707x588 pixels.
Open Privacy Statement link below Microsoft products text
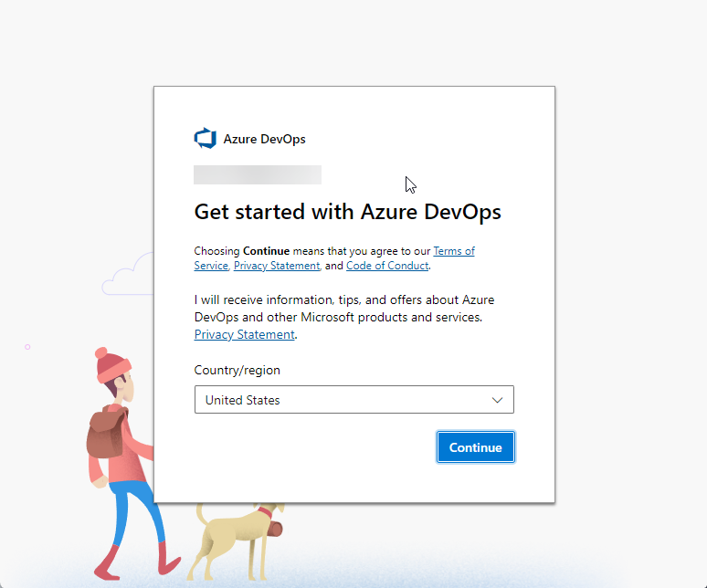click(x=245, y=335)
